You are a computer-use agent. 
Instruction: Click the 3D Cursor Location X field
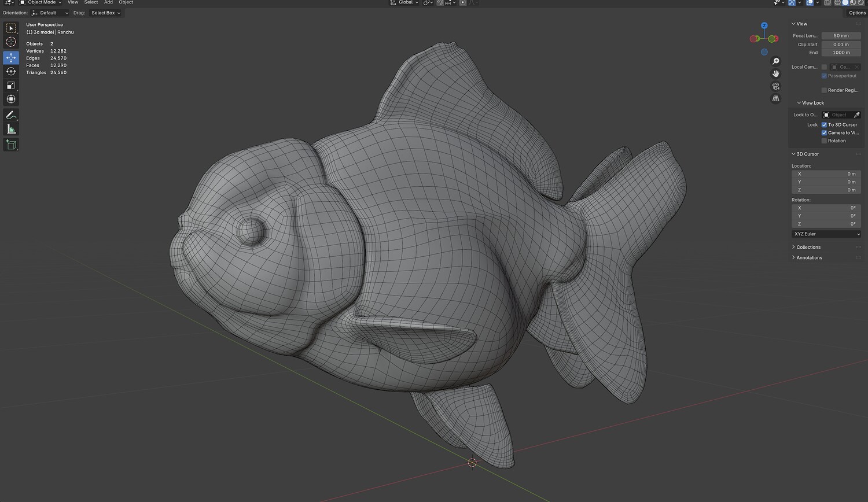coord(826,174)
